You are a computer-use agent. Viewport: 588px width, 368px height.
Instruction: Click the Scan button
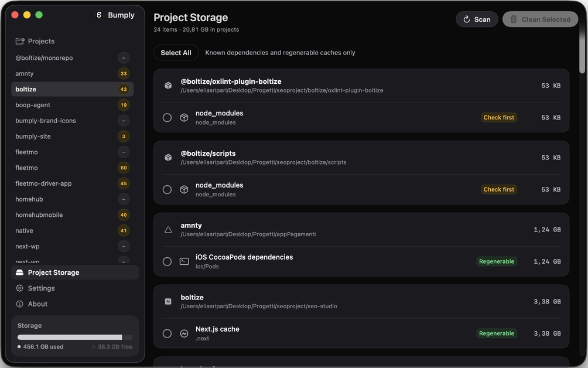tap(477, 19)
